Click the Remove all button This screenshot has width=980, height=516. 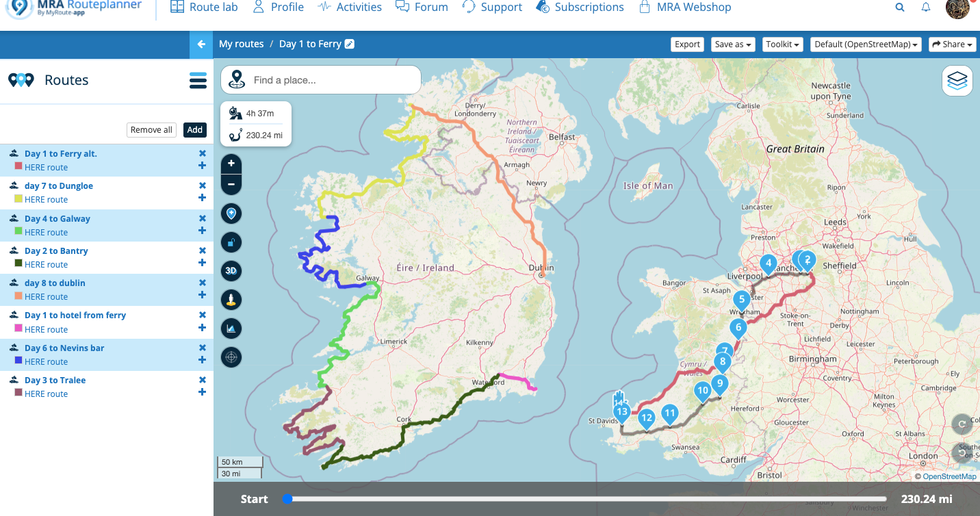tap(151, 130)
